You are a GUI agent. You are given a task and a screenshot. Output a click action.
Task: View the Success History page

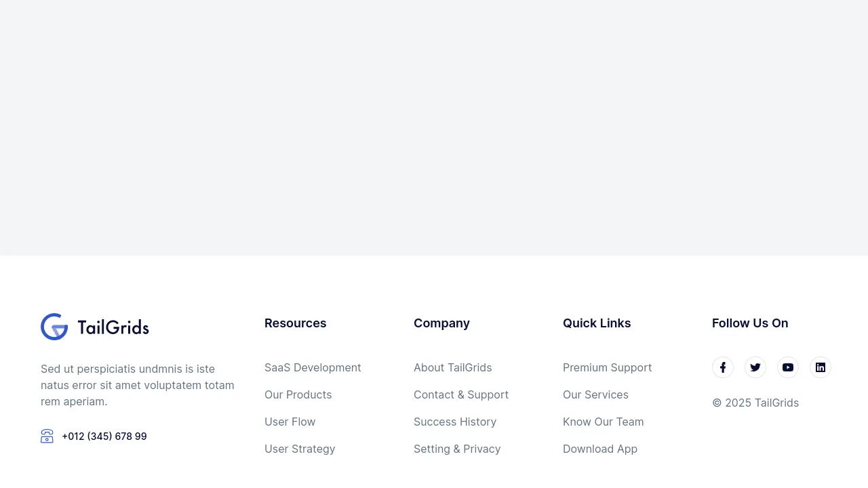tap(454, 422)
